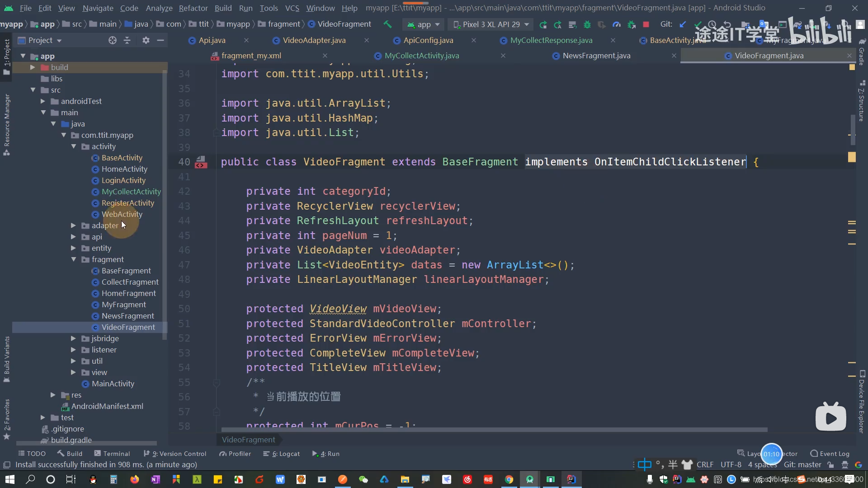868x488 pixels.
Task: Open Windows Start menu
Action: (9, 479)
